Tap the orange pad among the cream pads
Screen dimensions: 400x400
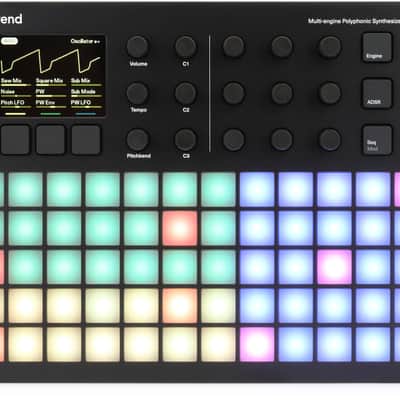180,306
